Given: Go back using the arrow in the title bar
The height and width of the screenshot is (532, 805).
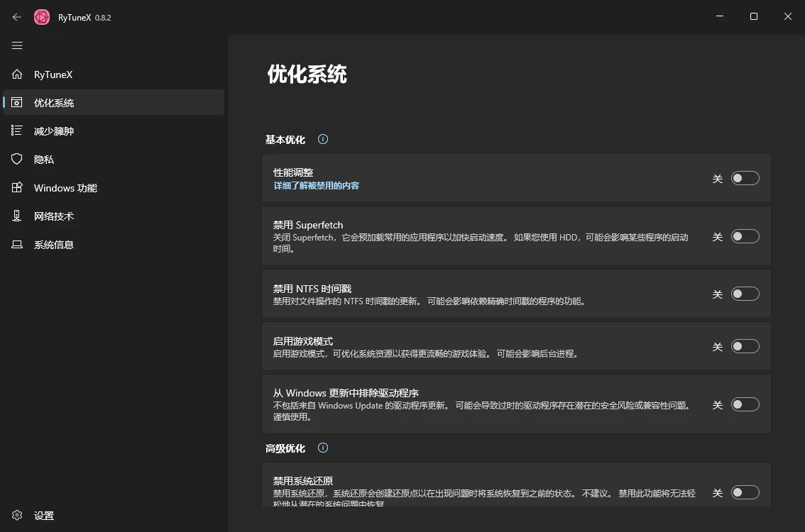Looking at the screenshot, I should [x=16, y=16].
